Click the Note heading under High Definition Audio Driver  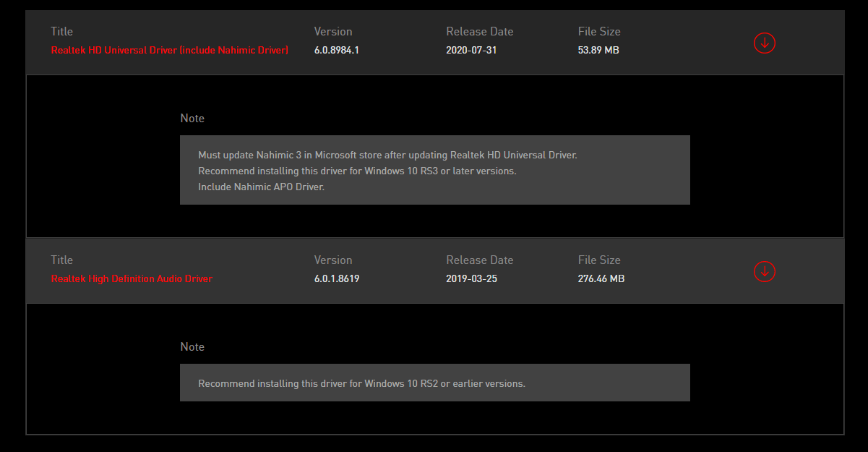click(x=192, y=346)
